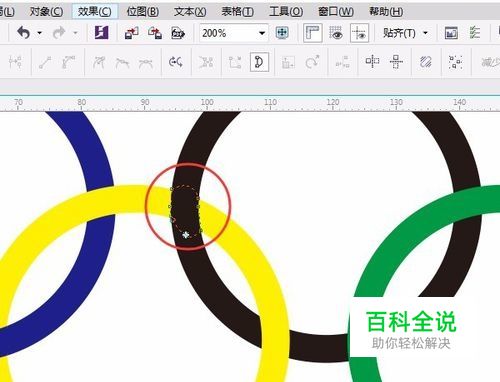Click the Export icon
Viewport: 500px width, 382px height.
155,33
